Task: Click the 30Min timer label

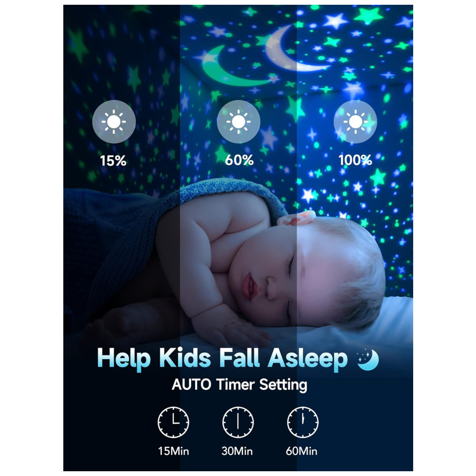Action: pos(237,451)
